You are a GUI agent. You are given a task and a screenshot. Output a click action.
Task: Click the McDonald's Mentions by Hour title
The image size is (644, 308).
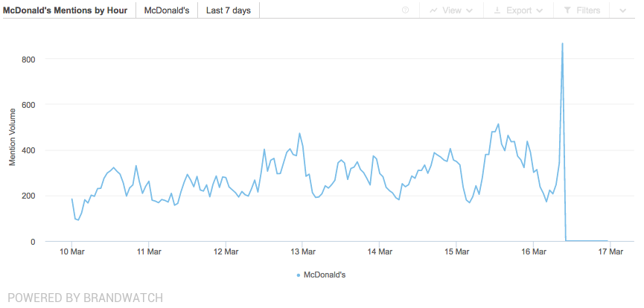point(65,10)
